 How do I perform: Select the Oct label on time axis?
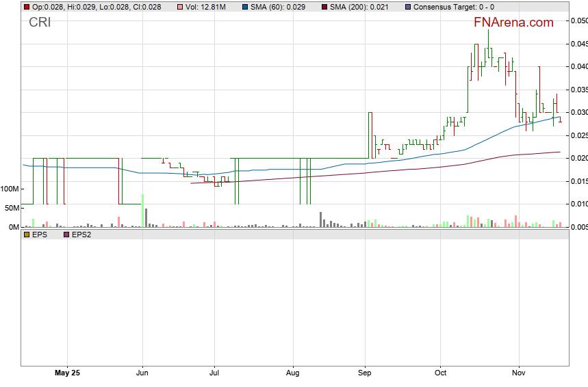pyautogui.click(x=440, y=373)
